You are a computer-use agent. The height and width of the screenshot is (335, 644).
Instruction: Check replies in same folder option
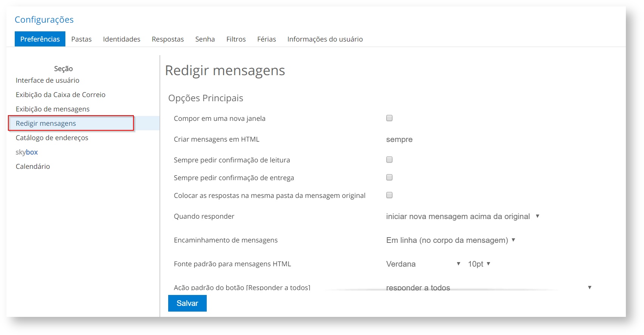[389, 195]
